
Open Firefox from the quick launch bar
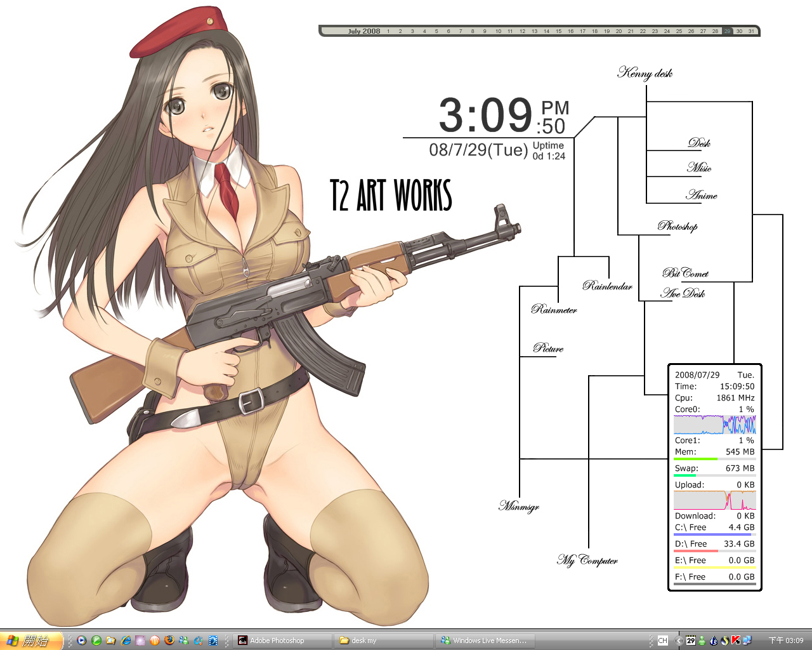(169, 640)
